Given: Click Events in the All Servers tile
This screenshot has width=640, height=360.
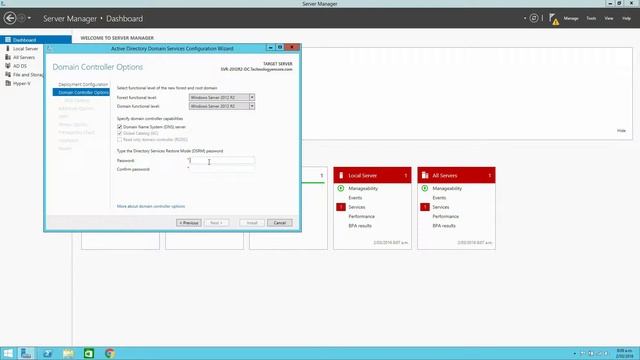Looking at the screenshot, I should click(439, 198).
